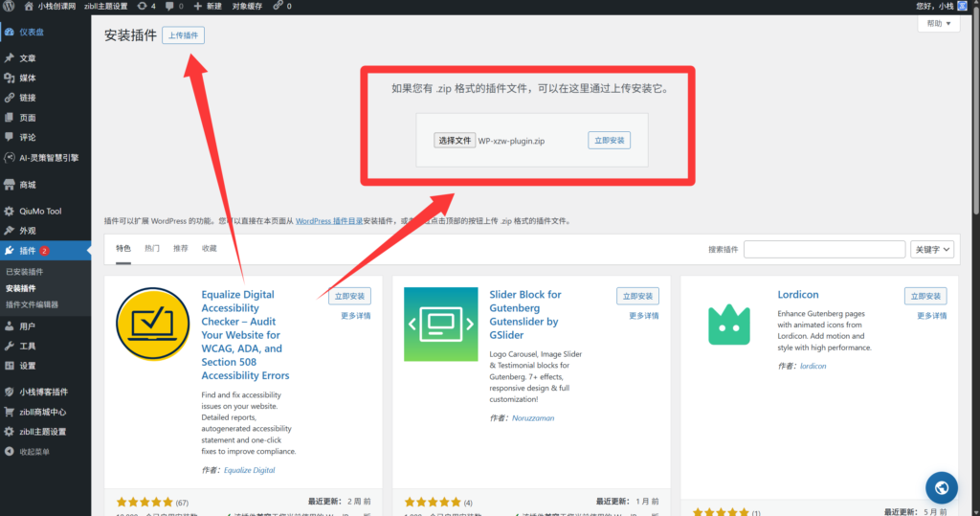This screenshot has height=516, width=980.
Task: Click the 评论 comment icon in sidebar
Action: coord(10,137)
